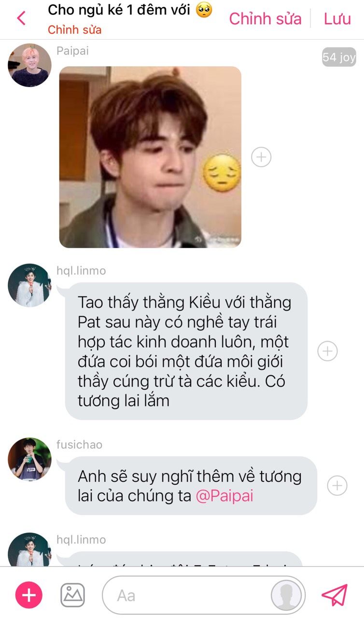The height and width of the screenshot is (618, 364).
Task: Tap the @Paipai mention link
Action: tap(224, 496)
